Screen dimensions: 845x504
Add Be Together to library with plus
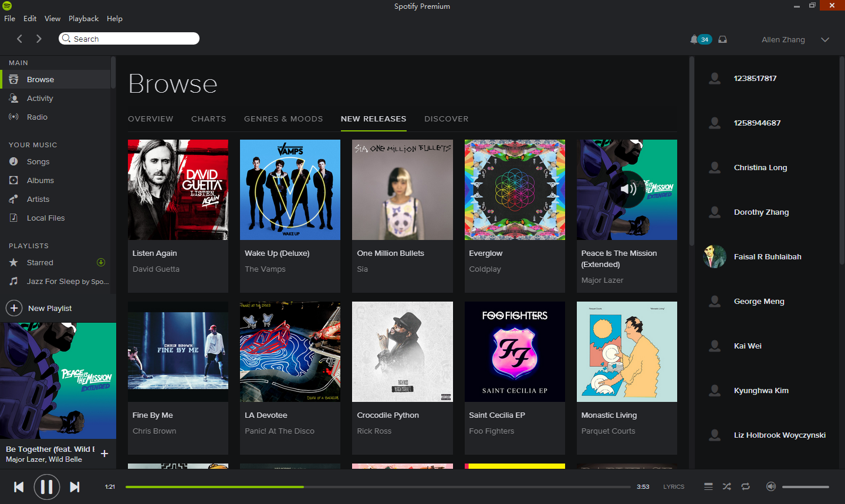tap(104, 454)
